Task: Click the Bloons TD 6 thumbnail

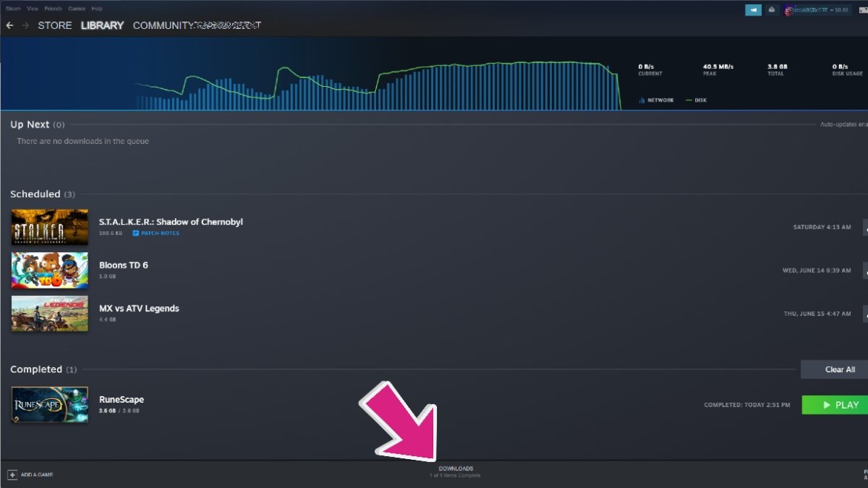Action: pos(50,271)
